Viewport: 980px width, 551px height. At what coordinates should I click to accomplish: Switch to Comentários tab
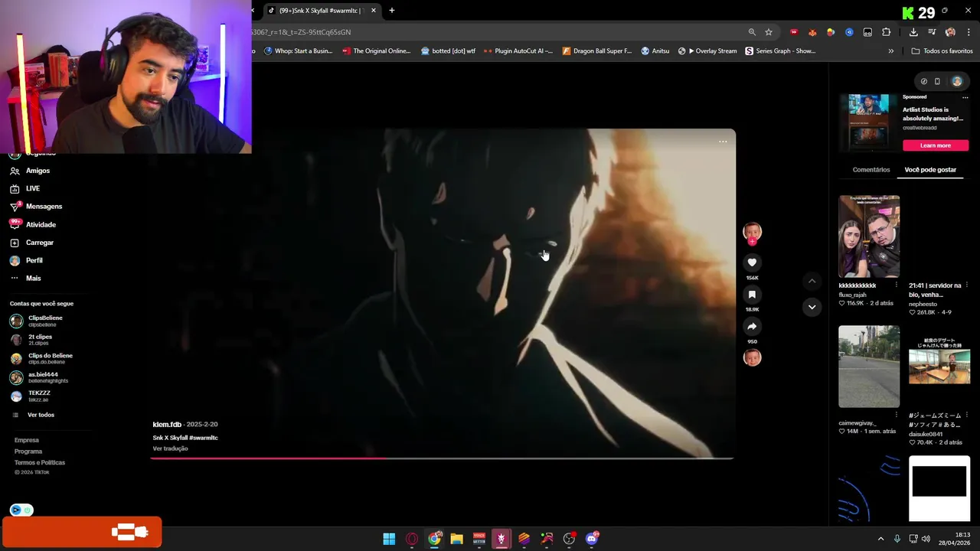(x=871, y=170)
